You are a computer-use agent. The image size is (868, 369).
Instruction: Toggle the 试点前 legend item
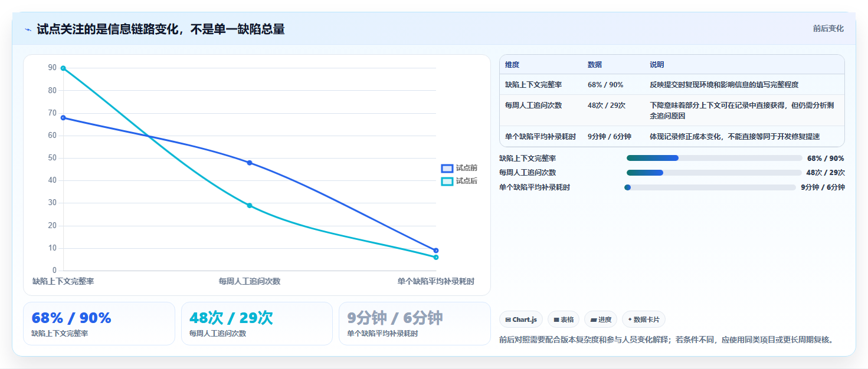click(x=460, y=169)
